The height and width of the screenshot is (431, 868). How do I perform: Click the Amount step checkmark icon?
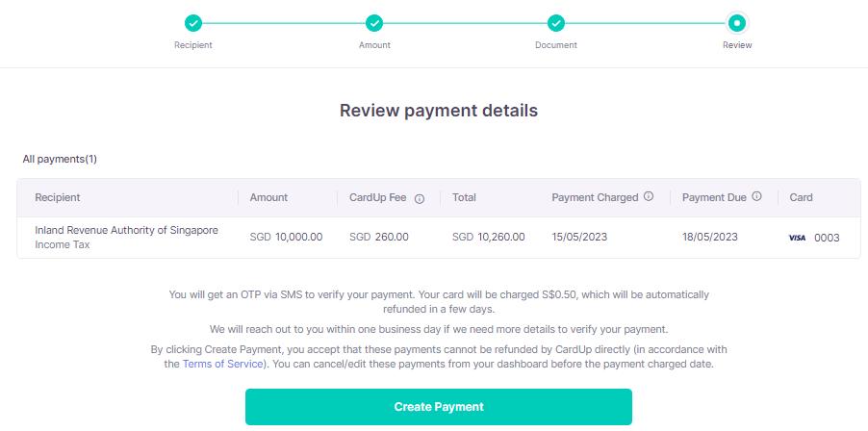click(x=374, y=22)
